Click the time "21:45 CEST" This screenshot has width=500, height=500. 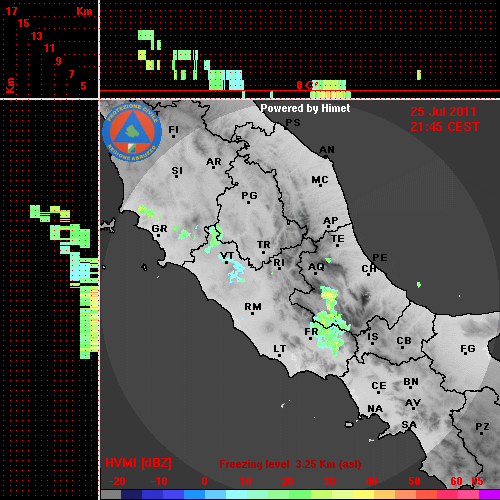(445, 127)
